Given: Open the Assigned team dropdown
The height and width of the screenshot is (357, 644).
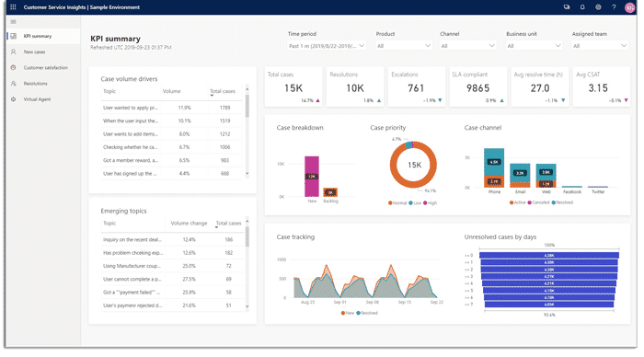Looking at the screenshot, I should (x=600, y=46).
